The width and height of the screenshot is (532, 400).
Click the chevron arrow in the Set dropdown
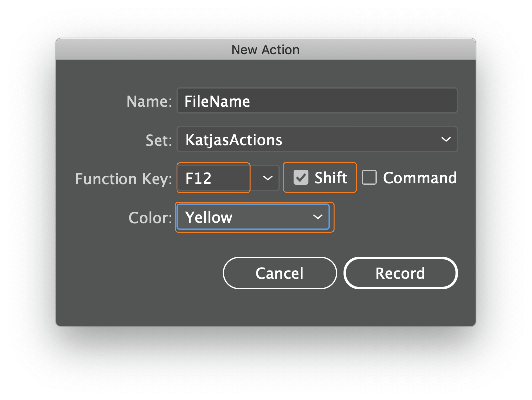(x=446, y=139)
